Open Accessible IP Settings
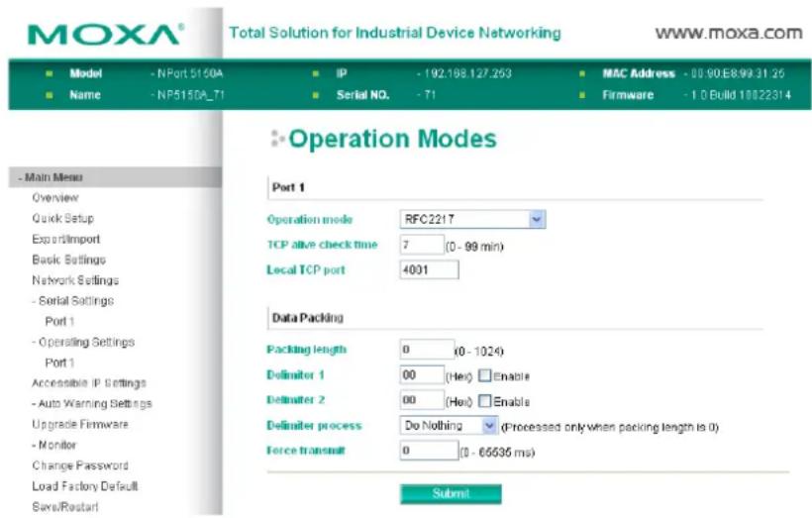The height and width of the screenshot is (518, 812). coord(88,383)
